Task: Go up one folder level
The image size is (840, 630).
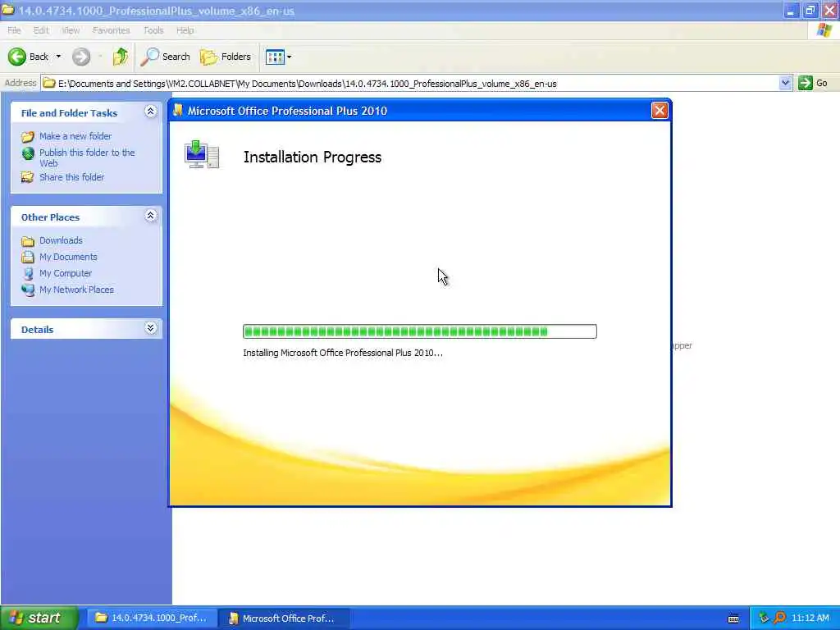Action: (121, 57)
